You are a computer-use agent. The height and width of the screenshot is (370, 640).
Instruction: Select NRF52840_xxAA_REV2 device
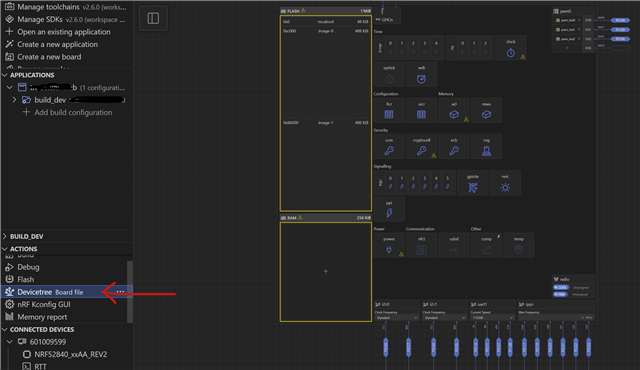tap(65, 354)
